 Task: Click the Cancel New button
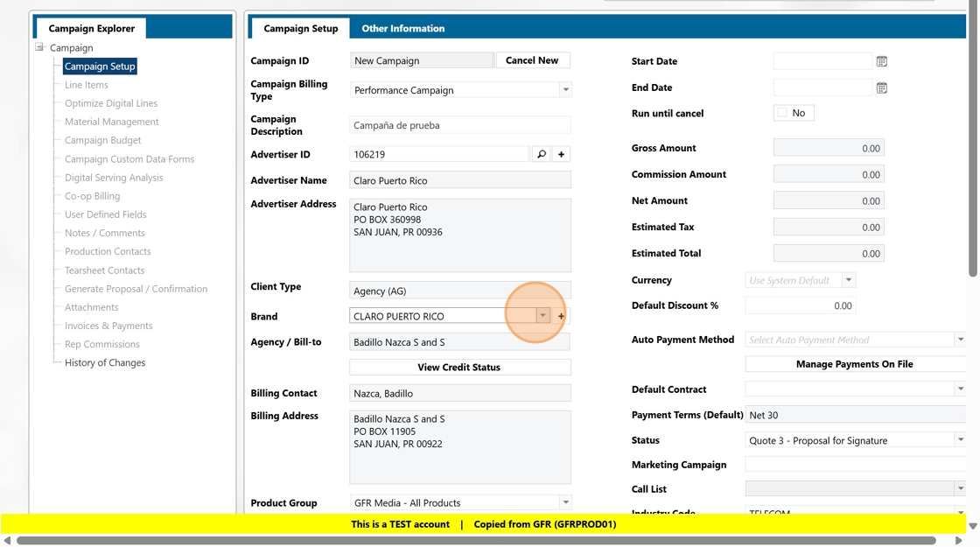(x=532, y=60)
